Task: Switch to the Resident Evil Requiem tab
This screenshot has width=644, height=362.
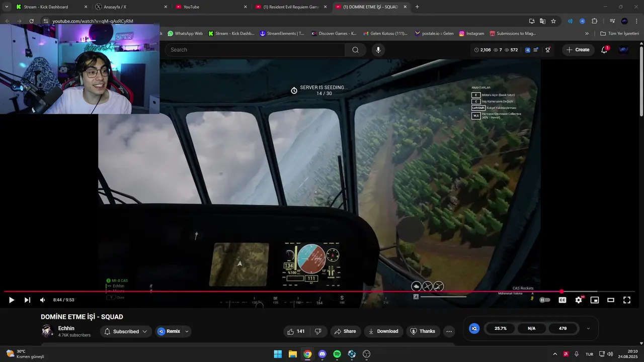Action: coord(291,7)
